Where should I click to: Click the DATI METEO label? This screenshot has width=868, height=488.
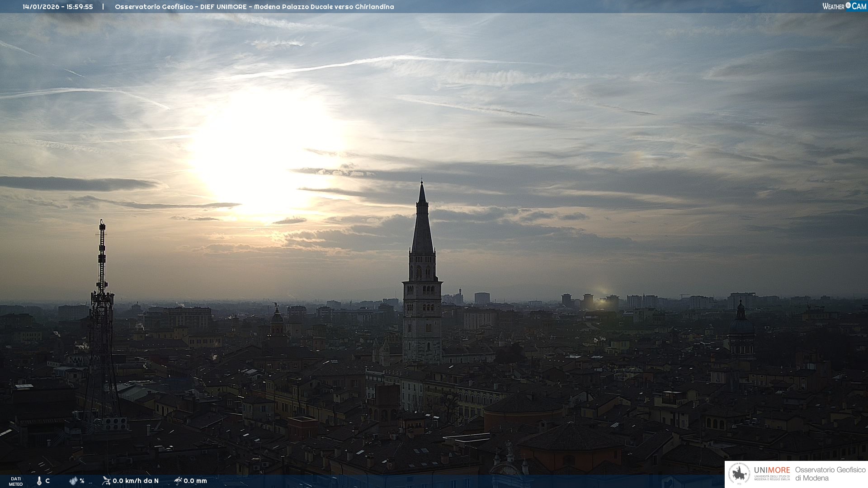(16, 481)
